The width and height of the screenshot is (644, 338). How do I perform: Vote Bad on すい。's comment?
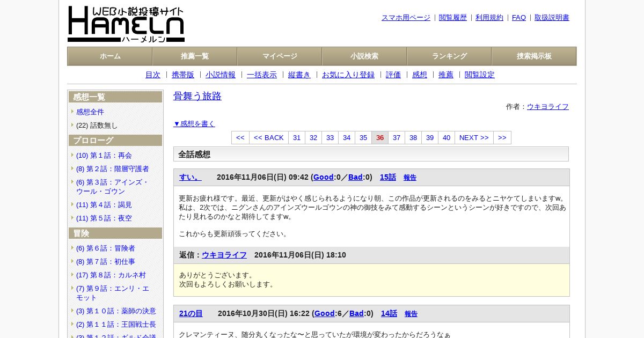coord(355,177)
